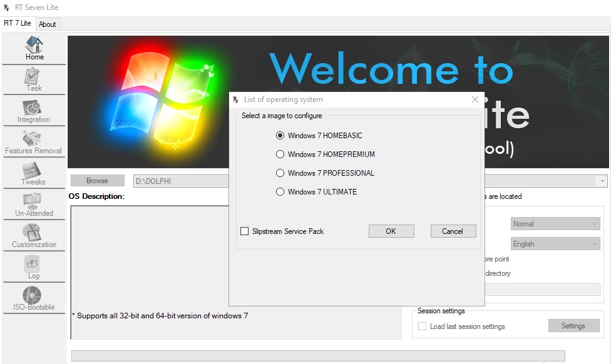Image resolution: width=611 pixels, height=364 pixels.
Task: Select Windows 7 PROFESSIONAL radio button
Action: pos(280,173)
